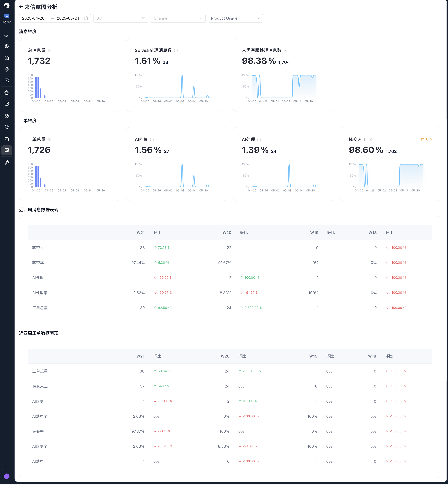Open the inbox tray sidebar icon

7,139
